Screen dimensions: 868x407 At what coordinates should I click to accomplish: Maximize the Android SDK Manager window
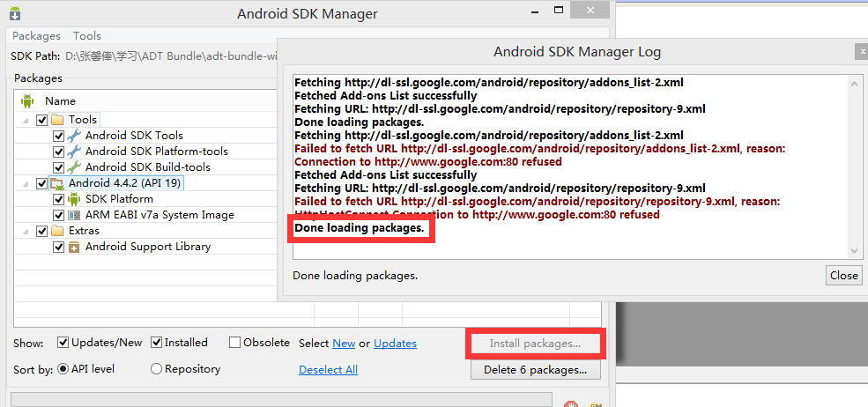coord(559,11)
